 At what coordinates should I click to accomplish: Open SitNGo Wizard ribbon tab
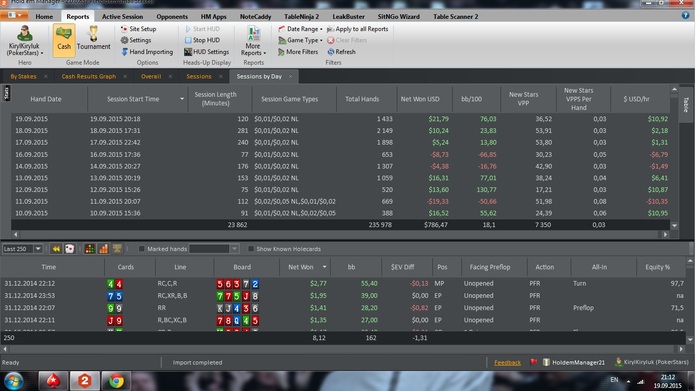click(x=398, y=17)
